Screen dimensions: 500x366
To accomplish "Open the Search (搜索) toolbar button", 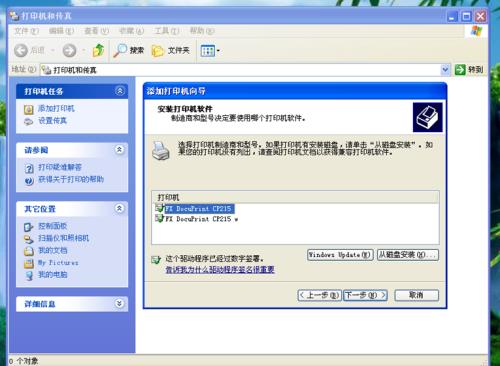I will pyautogui.click(x=128, y=51).
